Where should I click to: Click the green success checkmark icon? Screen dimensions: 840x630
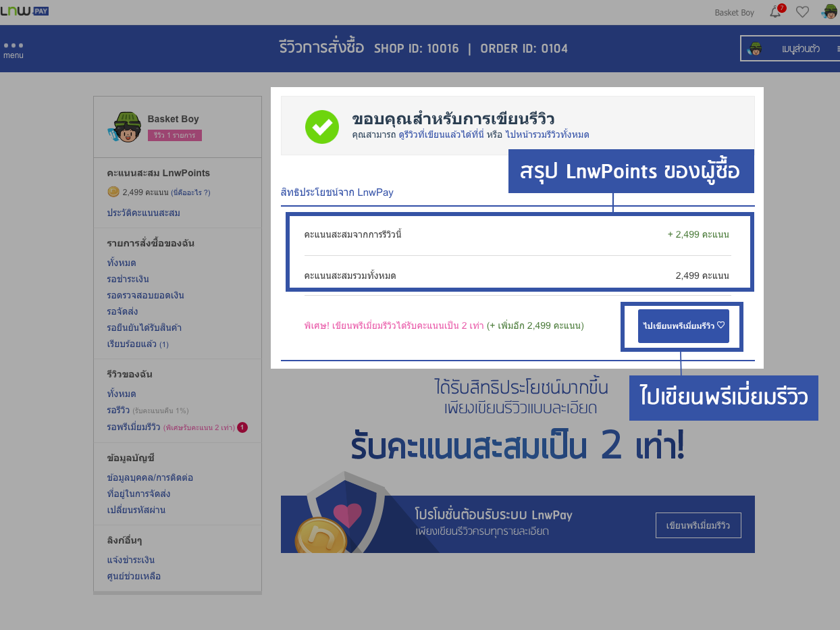tap(321, 127)
